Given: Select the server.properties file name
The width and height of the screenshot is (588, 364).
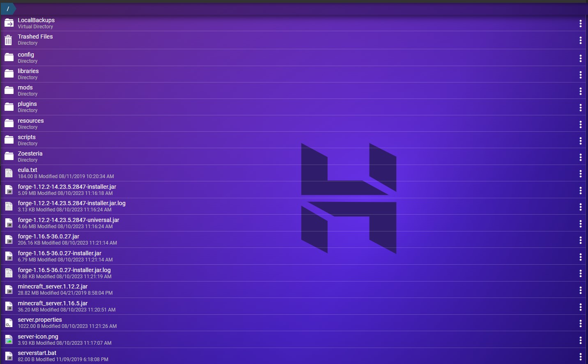Looking at the screenshot, I should click(40, 320).
